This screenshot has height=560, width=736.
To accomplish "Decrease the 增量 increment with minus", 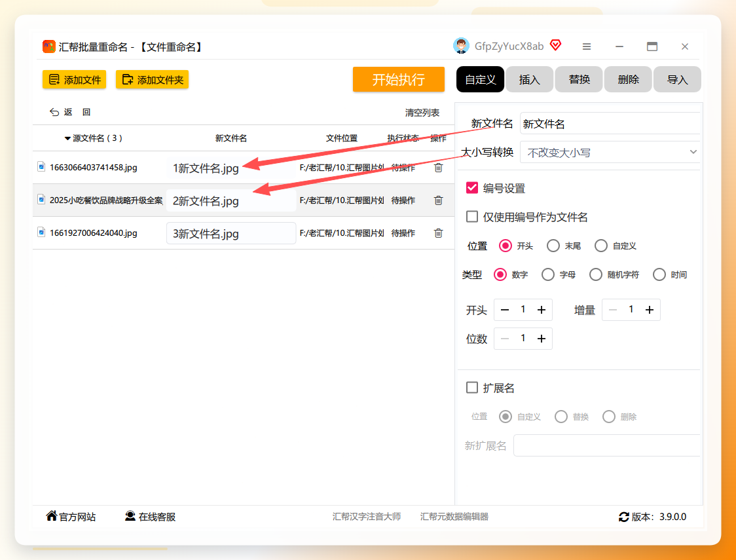I will [612, 310].
